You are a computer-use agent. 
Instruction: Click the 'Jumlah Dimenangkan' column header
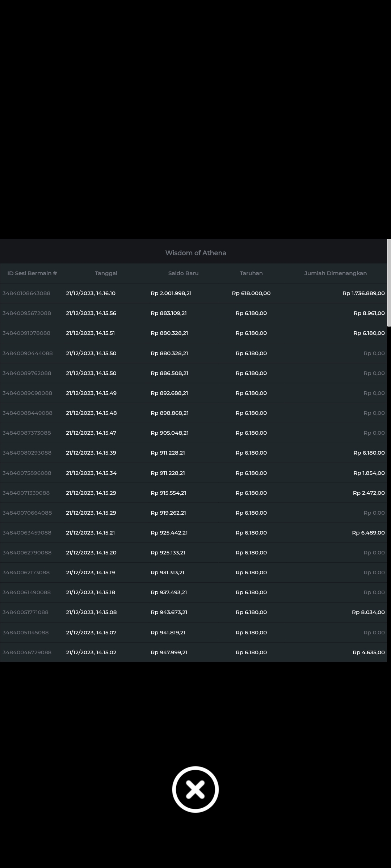[336, 273]
